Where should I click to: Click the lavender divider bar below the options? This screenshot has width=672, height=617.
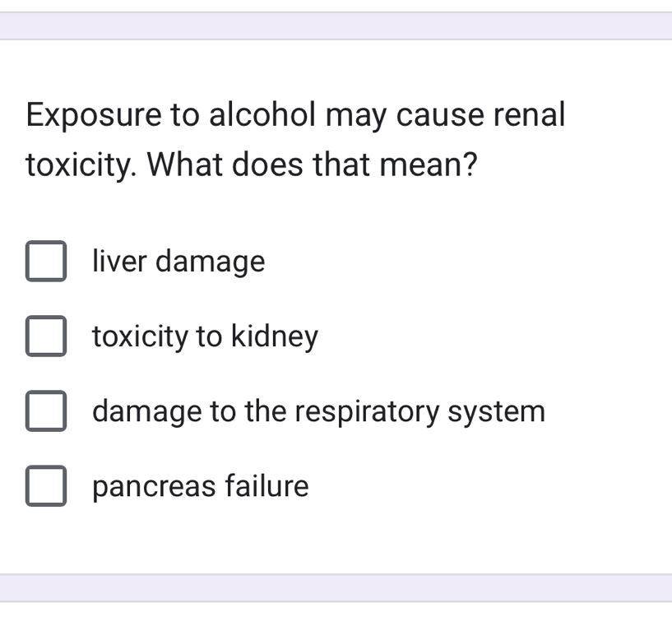pos(336,587)
